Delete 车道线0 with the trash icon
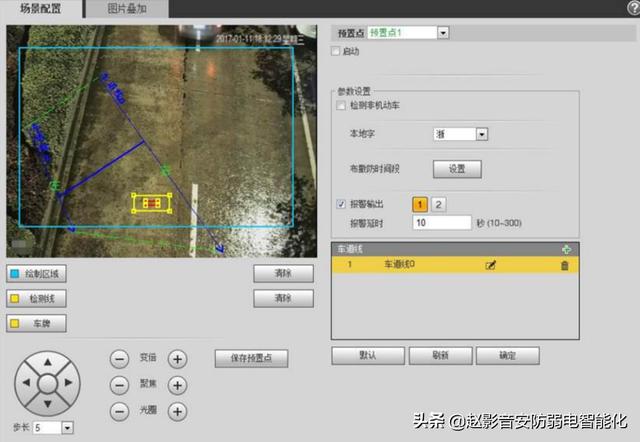640x442 pixels. [x=564, y=266]
